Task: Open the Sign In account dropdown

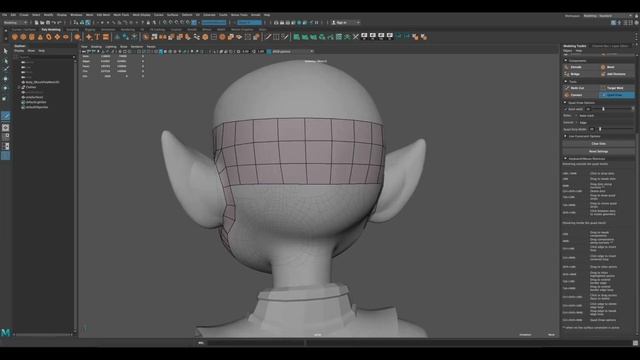Action: pos(345,22)
